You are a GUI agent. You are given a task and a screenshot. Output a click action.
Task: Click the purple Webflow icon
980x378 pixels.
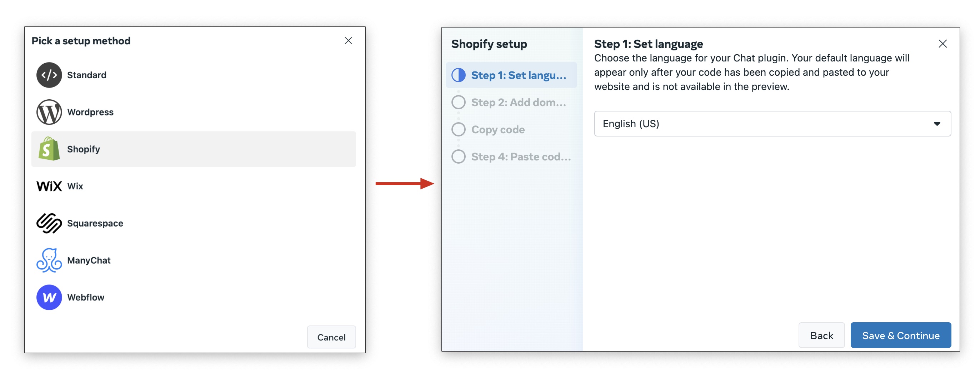(49, 297)
